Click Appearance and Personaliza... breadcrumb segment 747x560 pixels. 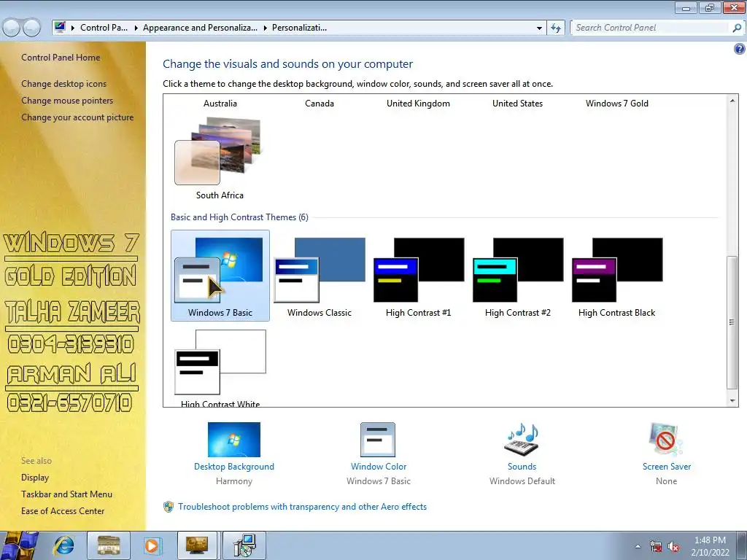[x=200, y=28]
